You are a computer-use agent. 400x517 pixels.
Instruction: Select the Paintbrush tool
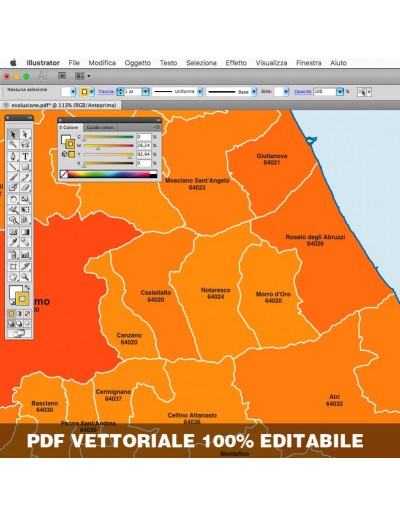13,177
